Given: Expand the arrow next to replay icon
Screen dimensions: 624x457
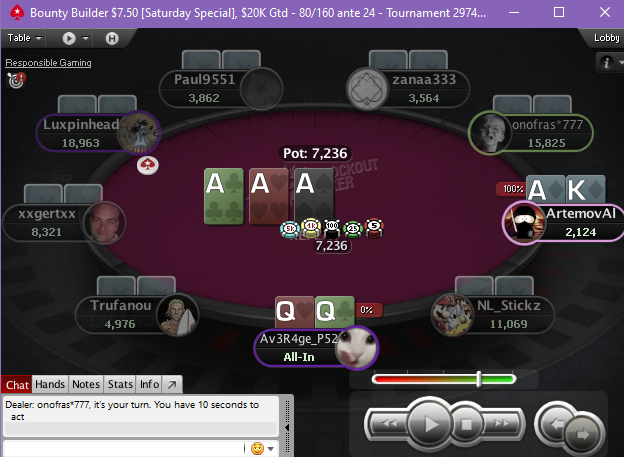Looking at the screenshot, I should tap(86, 38).
